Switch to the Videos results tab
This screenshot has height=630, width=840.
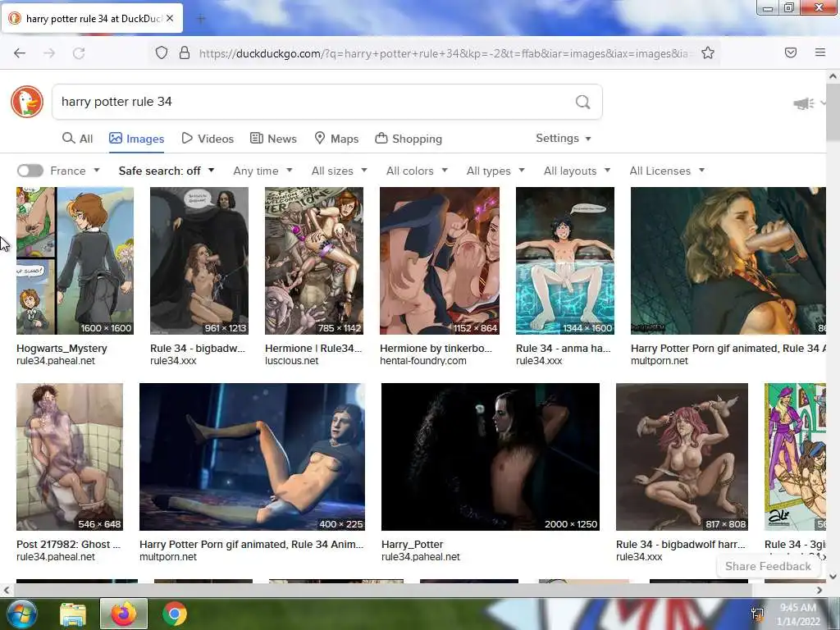[208, 139]
